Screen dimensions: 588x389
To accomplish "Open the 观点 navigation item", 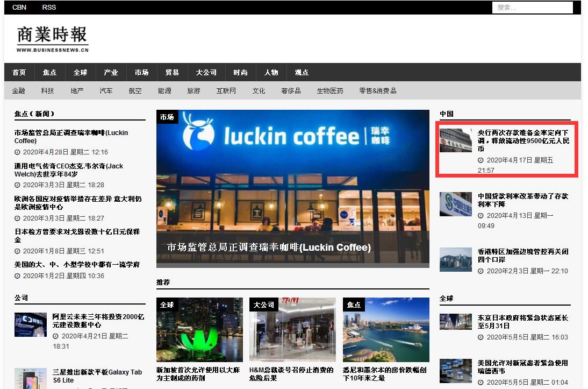I will [x=302, y=72].
